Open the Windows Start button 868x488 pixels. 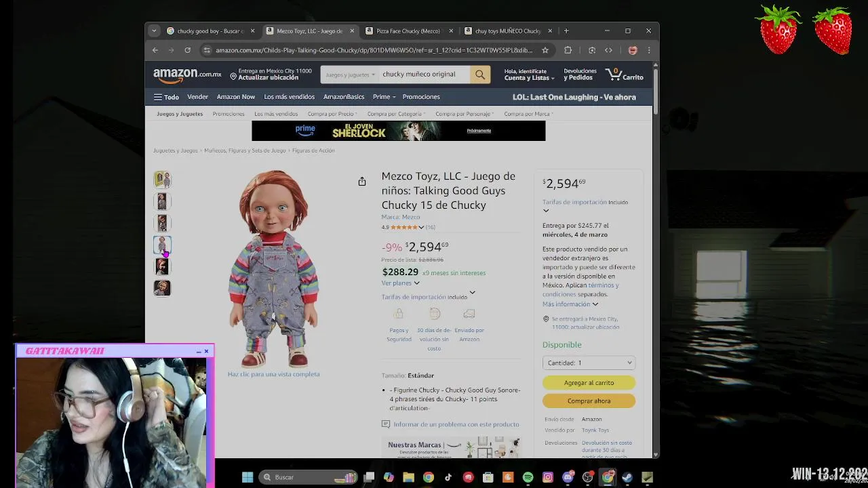(248, 477)
